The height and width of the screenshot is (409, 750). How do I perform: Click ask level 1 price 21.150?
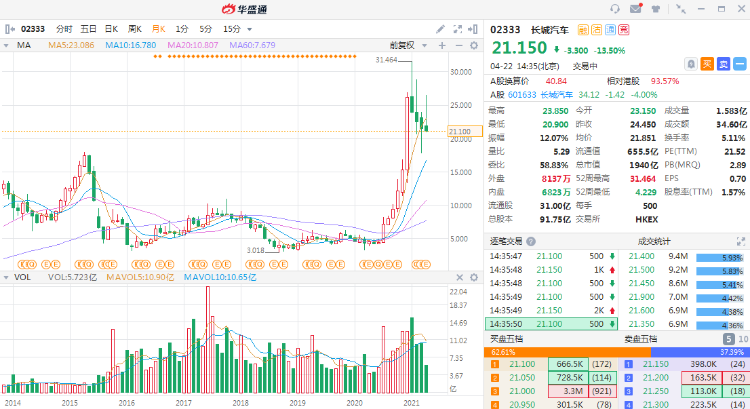656,364
